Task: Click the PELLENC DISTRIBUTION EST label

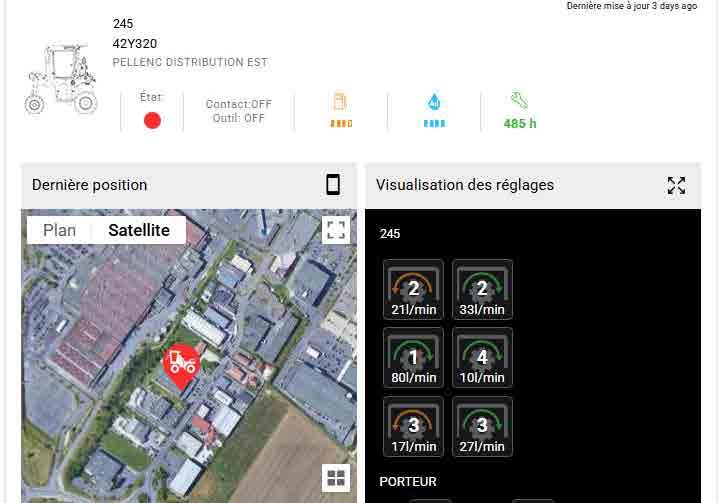Action: coord(190,62)
